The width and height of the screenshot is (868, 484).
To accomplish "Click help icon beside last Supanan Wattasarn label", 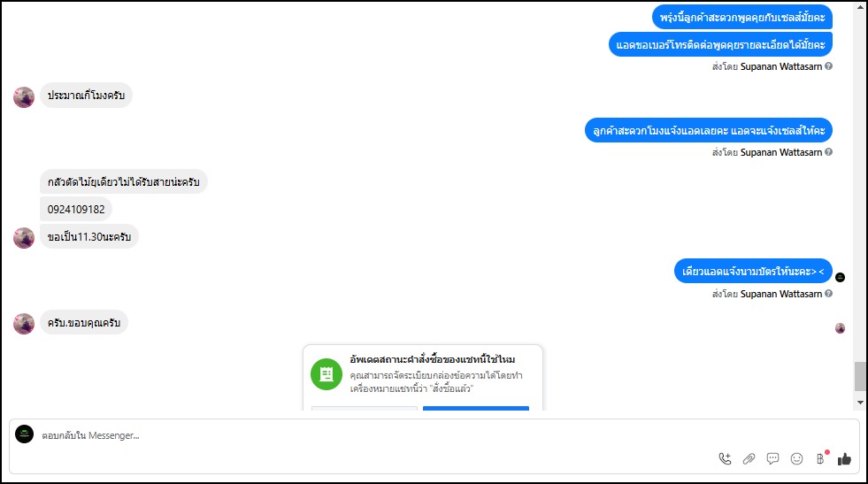I will click(829, 294).
